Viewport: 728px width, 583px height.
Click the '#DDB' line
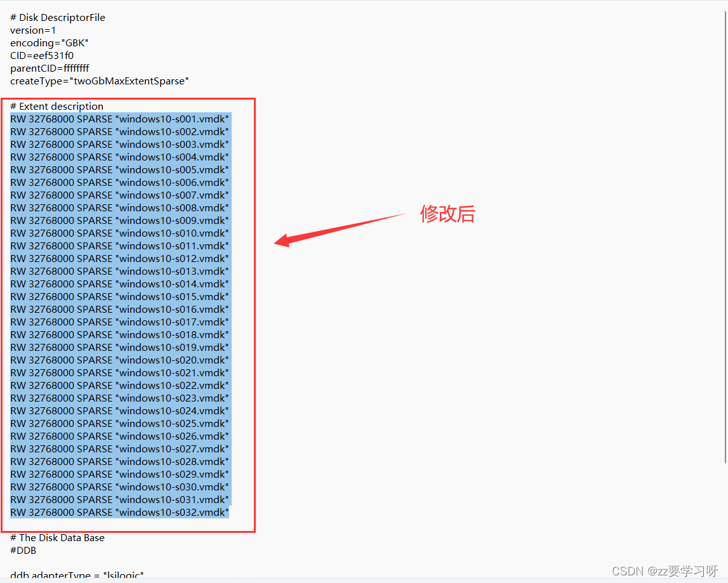click(x=23, y=551)
